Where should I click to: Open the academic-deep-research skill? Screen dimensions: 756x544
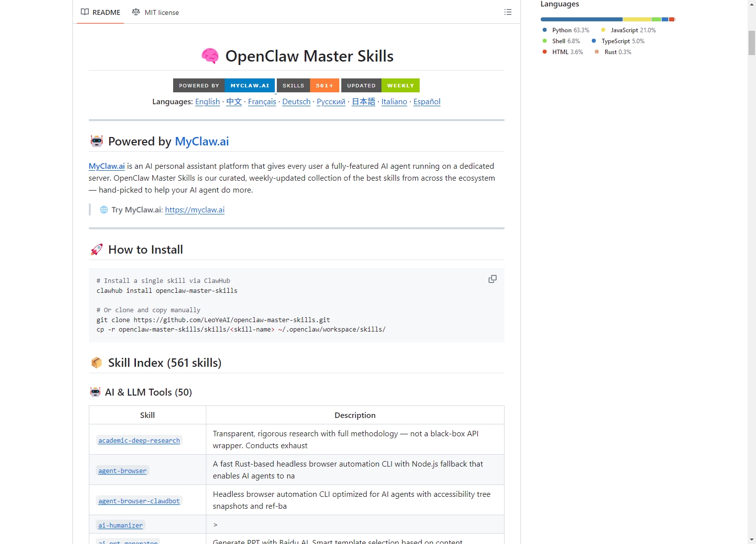139,440
